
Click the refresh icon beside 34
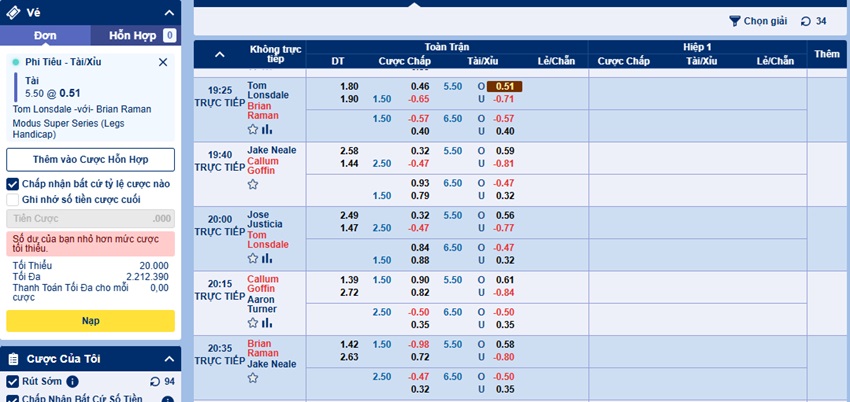806,21
